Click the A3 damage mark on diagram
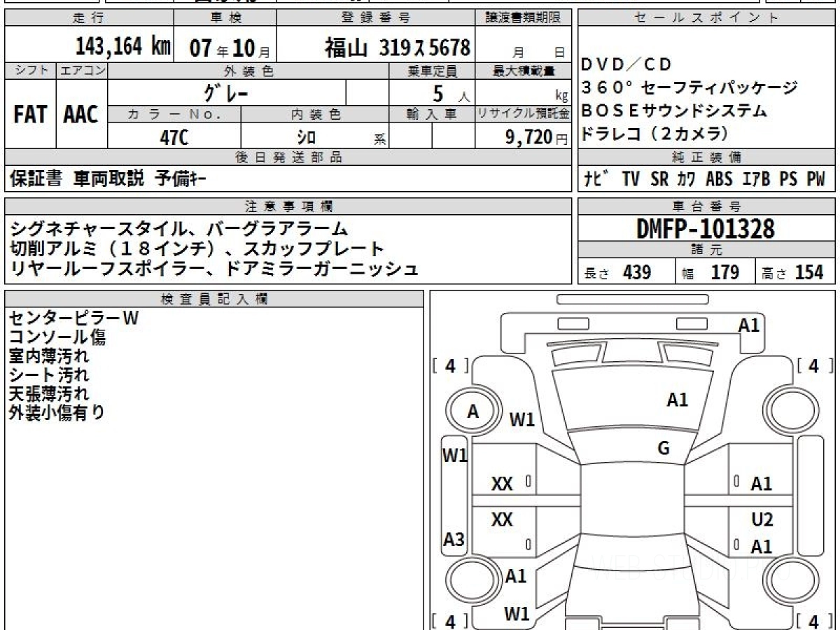This screenshot has width=840, height=630. pos(454,540)
